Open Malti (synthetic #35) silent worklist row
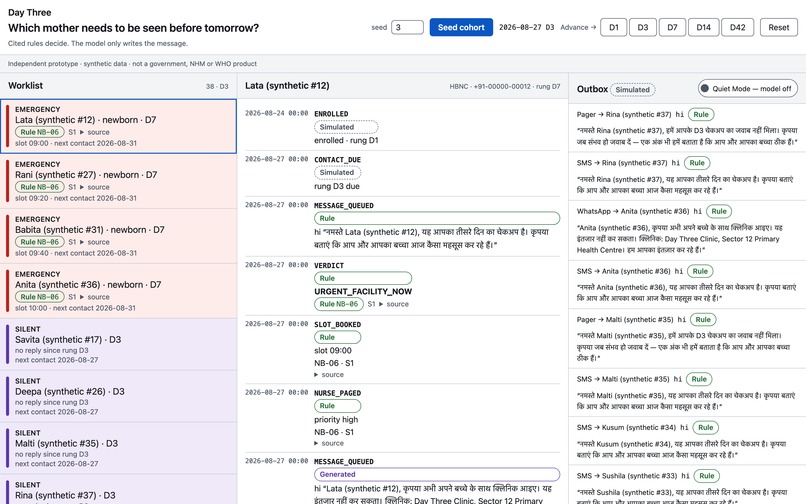Image resolution: width=806 pixels, height=504 pixels. point(118,448)
